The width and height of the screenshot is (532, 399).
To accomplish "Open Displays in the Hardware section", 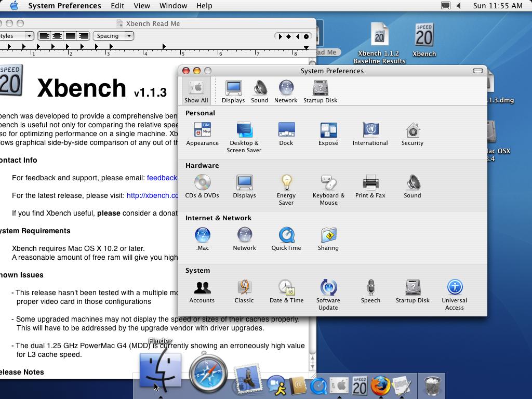I will 244,187.
